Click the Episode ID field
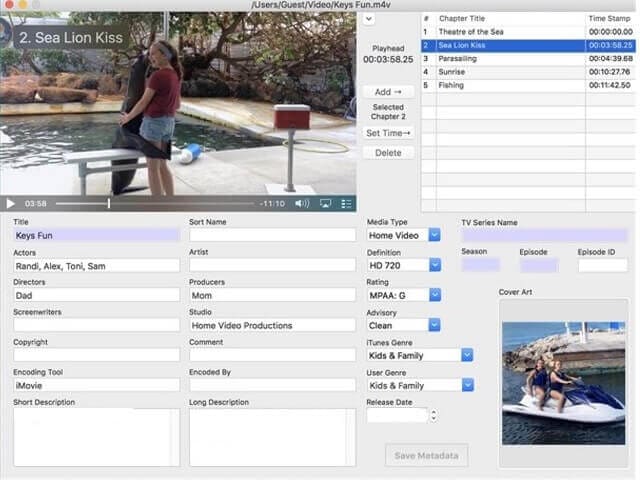This screenshot has height=482, width=640. click(x=603, y=265)
